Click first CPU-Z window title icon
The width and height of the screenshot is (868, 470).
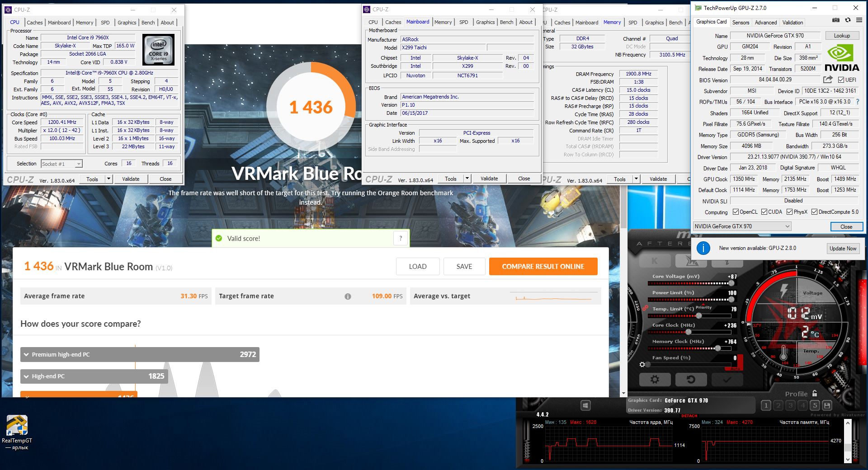tap(8, 9)
